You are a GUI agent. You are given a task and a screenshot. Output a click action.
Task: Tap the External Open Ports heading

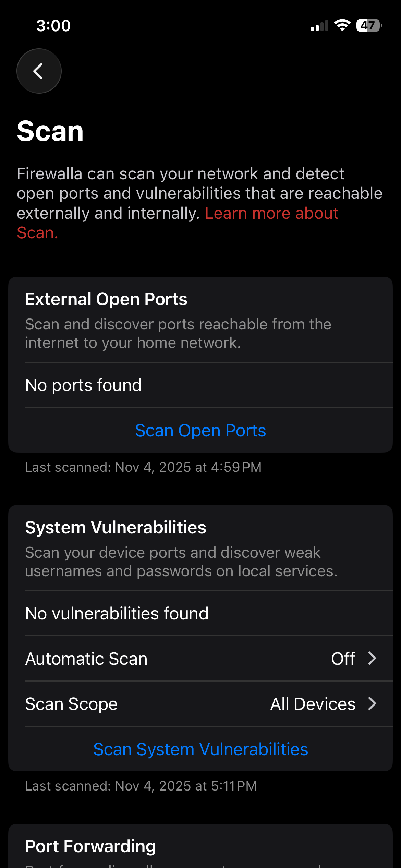106,299
